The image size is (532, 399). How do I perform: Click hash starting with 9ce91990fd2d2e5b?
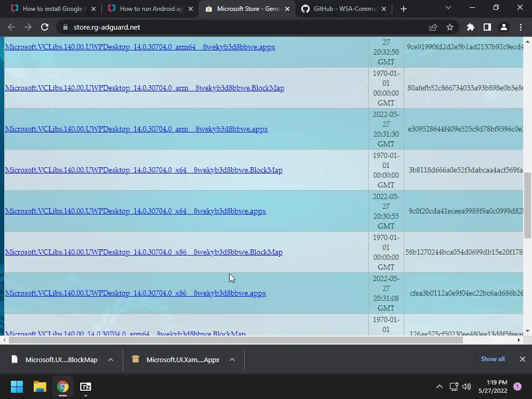(464, 47)
